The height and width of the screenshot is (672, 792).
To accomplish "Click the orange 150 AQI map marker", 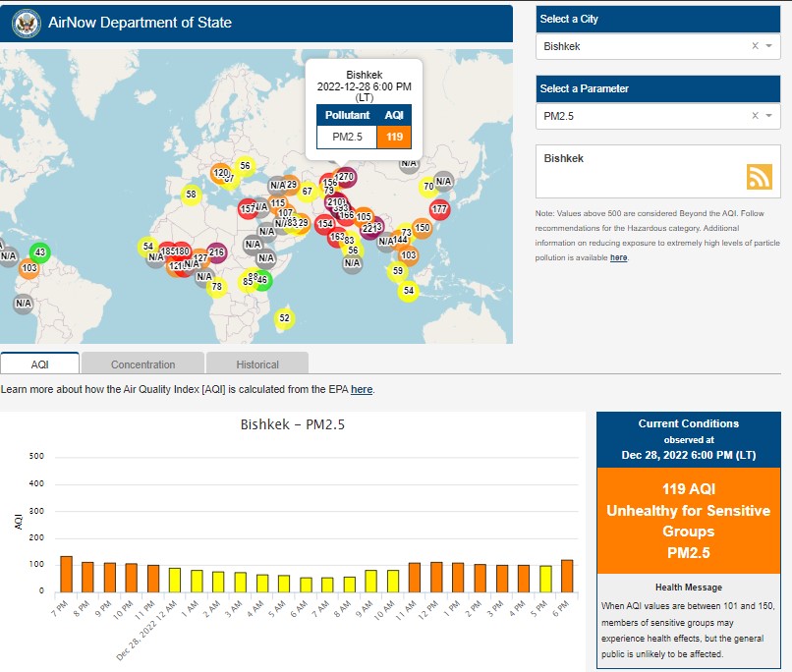I will pos(423,228).
